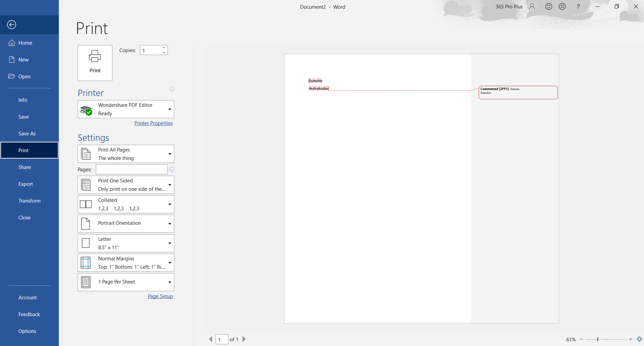Open the Export menu item
Image resolution: width=644 pixels, height=346 pixels.
26,184
